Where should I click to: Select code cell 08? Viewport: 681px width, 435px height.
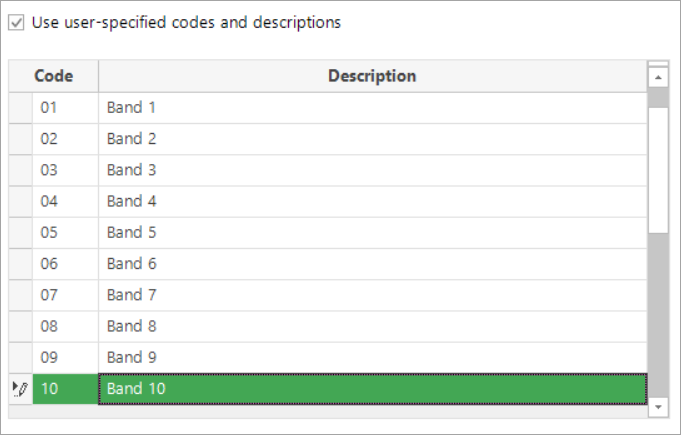pyautogui.click(x=65, y=326)
